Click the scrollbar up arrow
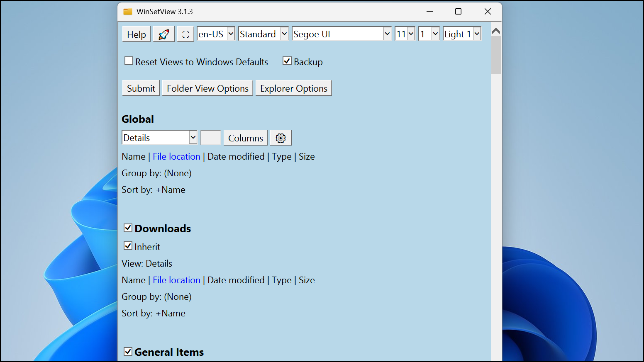Screen dimensions: 644x362 (496, 31)
